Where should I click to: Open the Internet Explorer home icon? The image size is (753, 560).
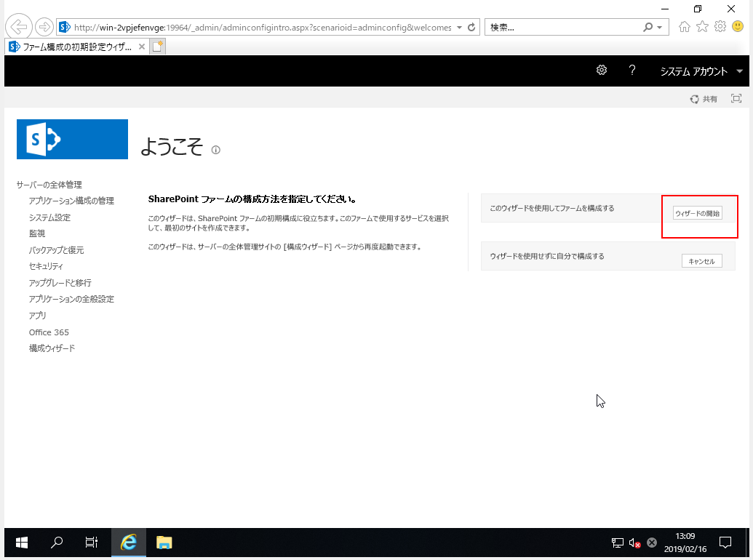(685, 27)
